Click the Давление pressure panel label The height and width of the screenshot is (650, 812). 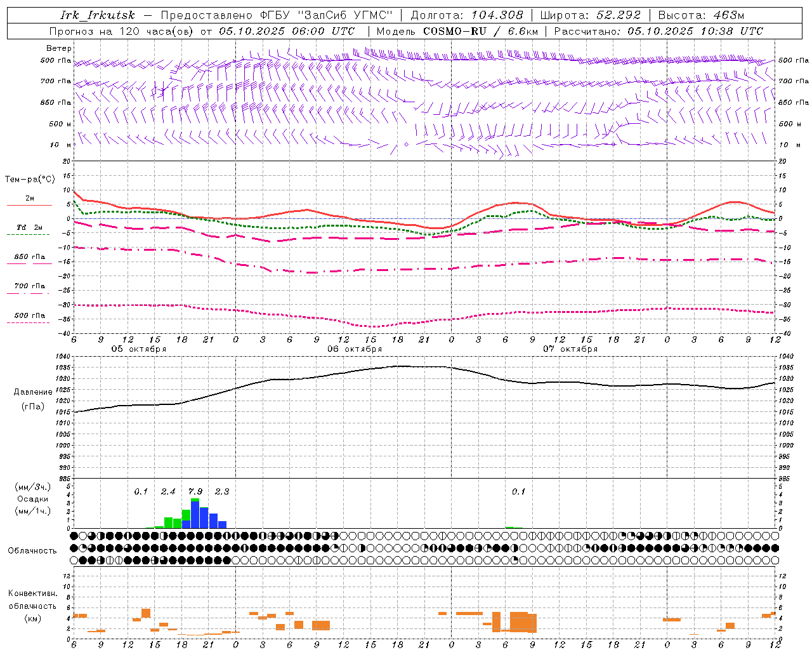pos(33,392)
